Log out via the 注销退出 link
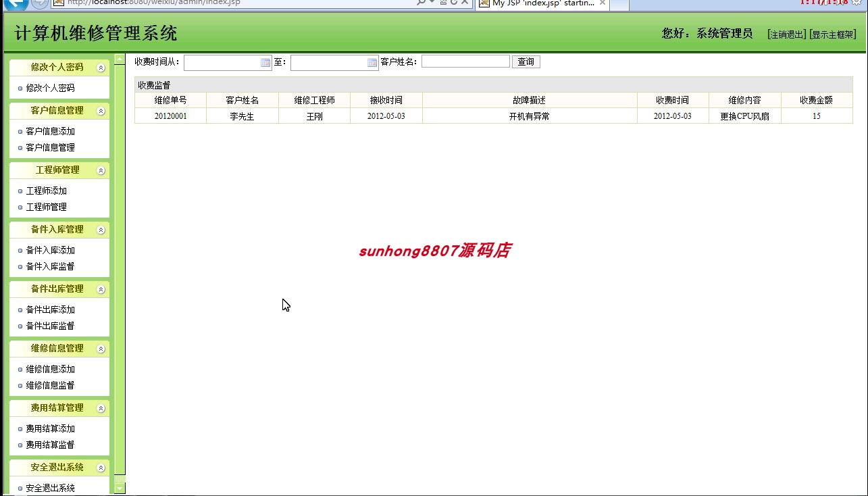This screenshot has width=868, height=496. tap(787, 34)
